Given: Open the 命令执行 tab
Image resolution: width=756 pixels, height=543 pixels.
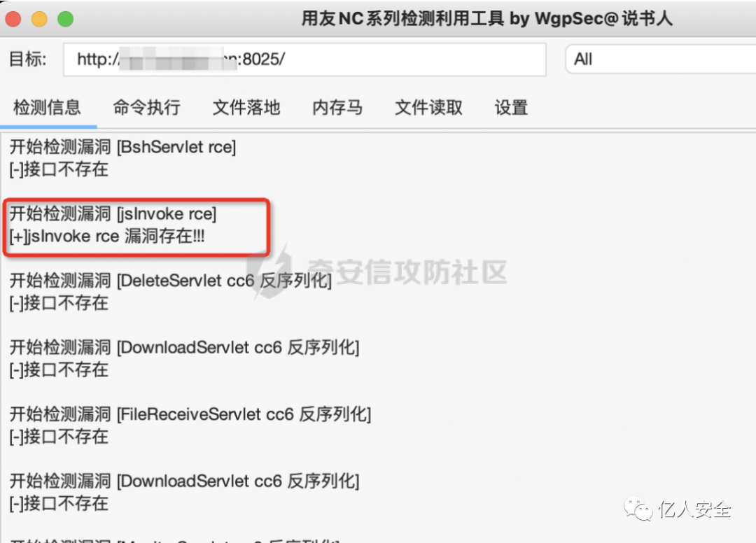Looking at the screenshot, I should pyautogui.click(x=146, y=108).
